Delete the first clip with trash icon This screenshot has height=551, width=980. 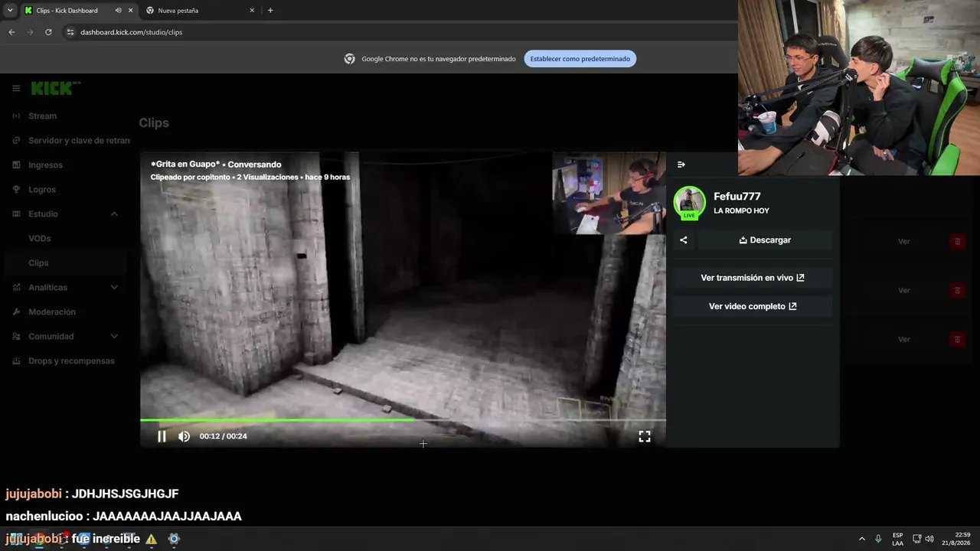[957, 242]
